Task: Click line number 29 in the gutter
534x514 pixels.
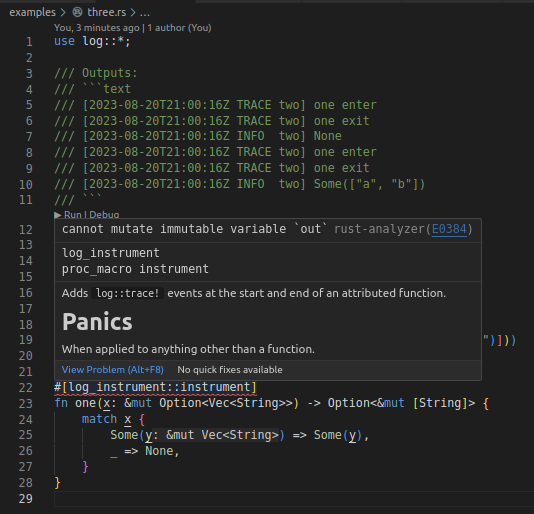Action: pyautogui.click(x=26, y=499)
